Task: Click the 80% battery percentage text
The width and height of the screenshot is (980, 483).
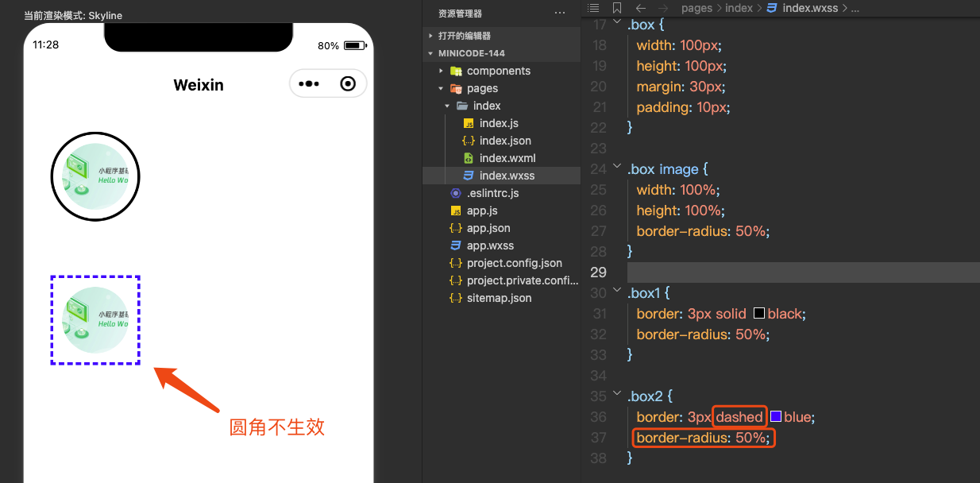Action: (328, 46)
